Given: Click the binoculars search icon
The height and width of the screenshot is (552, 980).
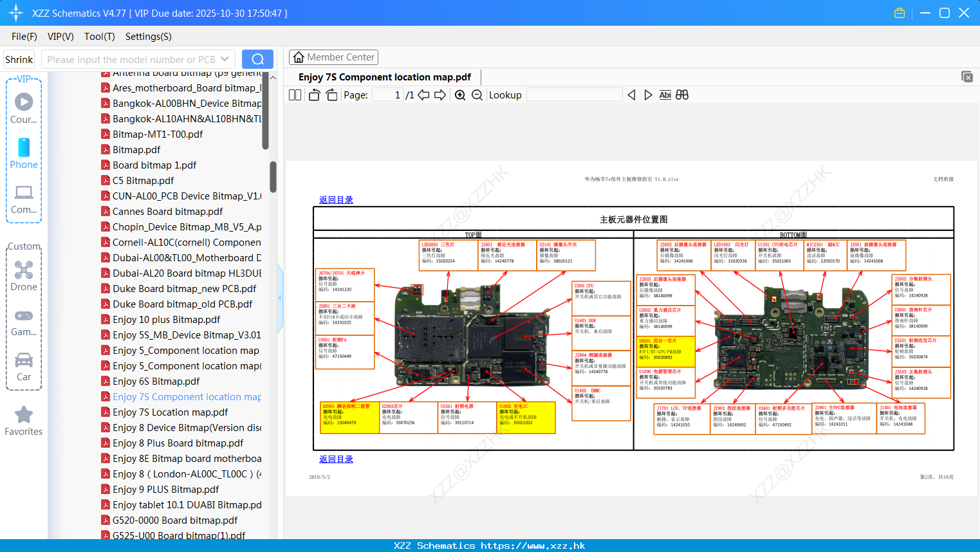Looking at the screenshot, I should coord(682,95).
